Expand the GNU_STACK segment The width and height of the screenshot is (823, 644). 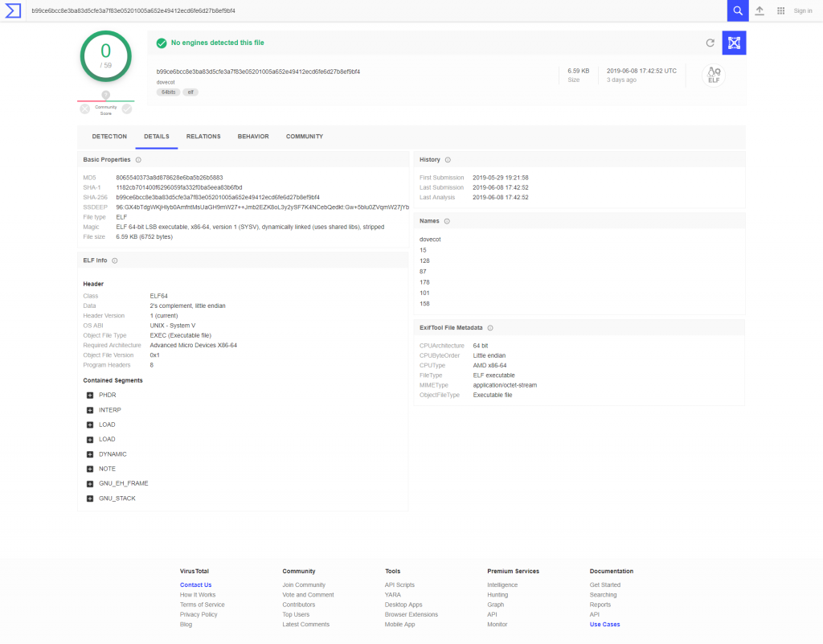coord(90,498)
